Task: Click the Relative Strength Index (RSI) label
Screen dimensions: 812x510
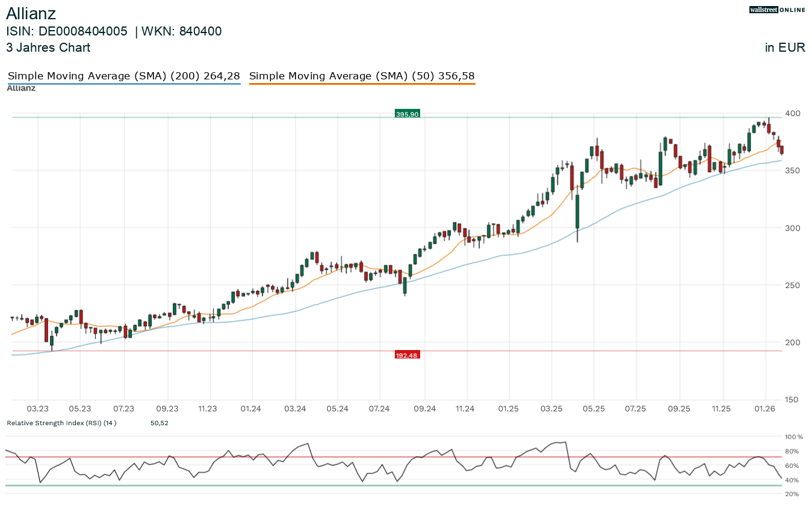Action: tap(61, 423)
